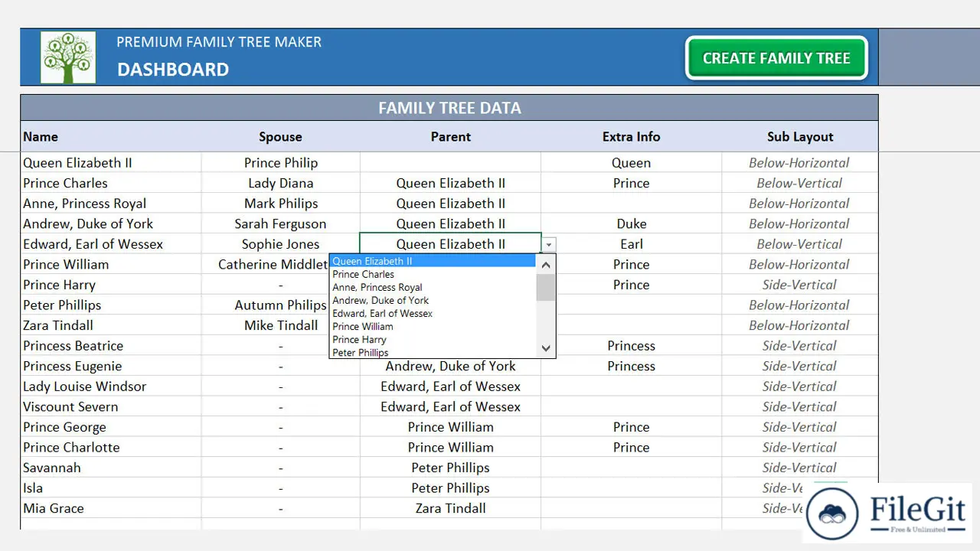Click the dropdown list scroll up arrow
Screen dimensions: 980x551
[x=546, y=264]
